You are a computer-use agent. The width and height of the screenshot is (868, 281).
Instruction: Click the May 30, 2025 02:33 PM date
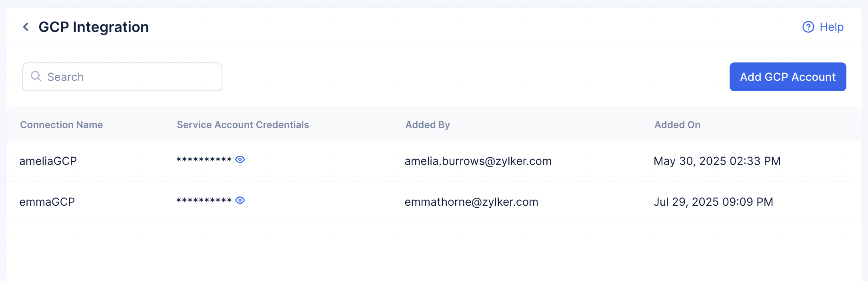[x=717, y=161]
